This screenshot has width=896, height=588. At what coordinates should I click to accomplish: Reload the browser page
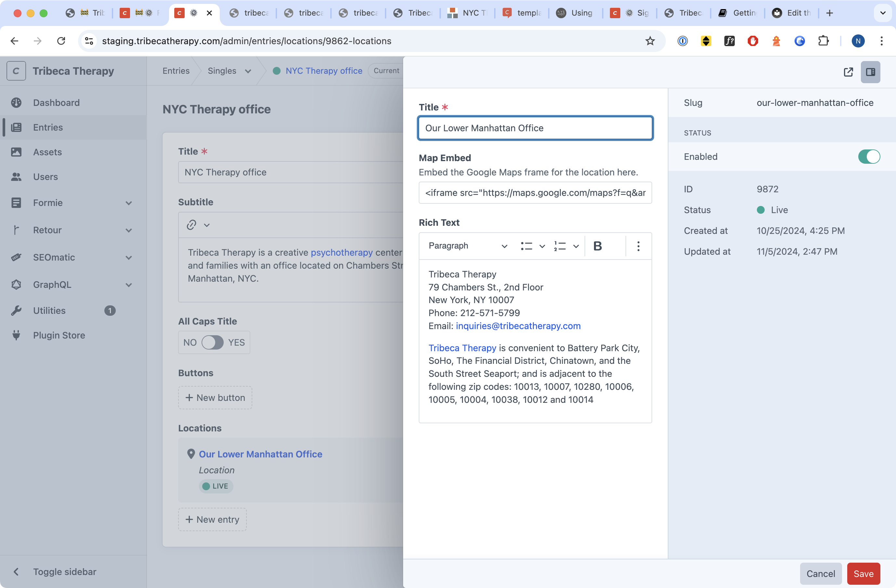61,41
